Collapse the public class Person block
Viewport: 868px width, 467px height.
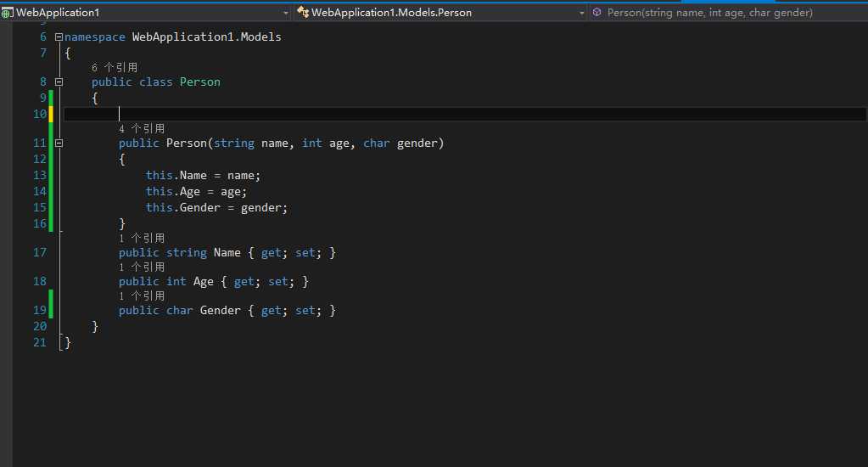[59, 82]
